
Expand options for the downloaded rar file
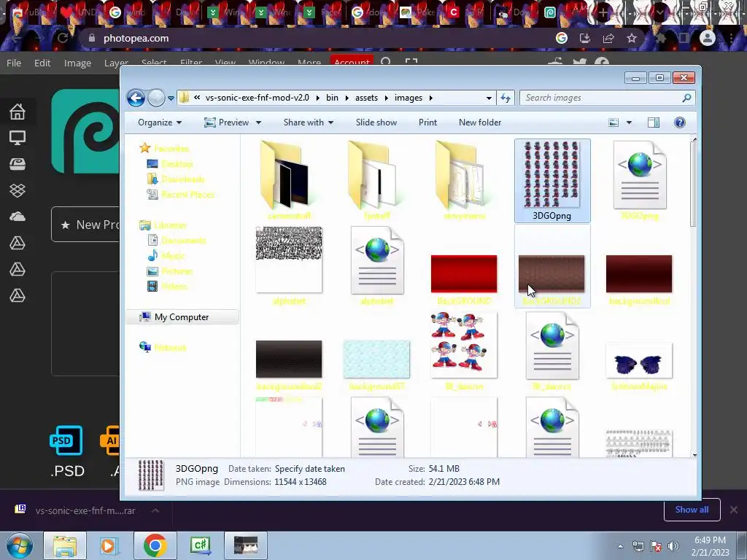pos(155,510)
